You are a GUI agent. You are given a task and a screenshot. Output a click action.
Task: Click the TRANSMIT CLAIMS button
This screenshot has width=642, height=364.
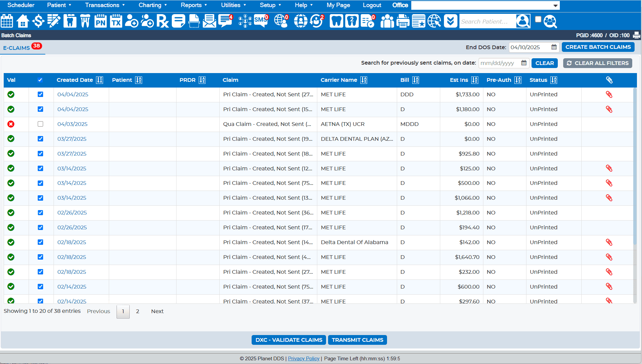coord(357,340)
